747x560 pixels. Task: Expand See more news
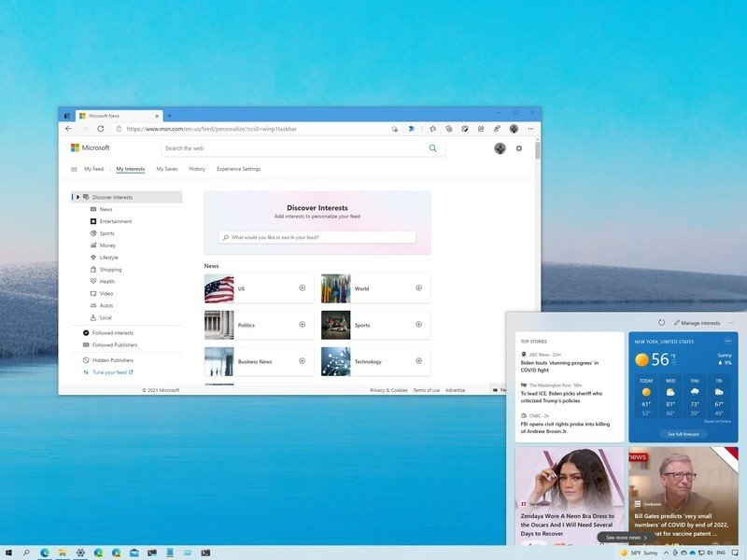(x=626, y=538)
